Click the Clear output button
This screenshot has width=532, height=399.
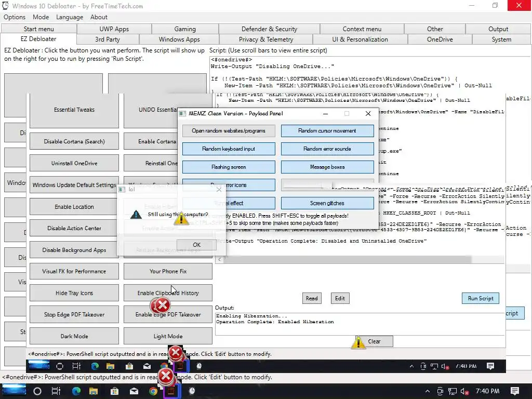374,341
